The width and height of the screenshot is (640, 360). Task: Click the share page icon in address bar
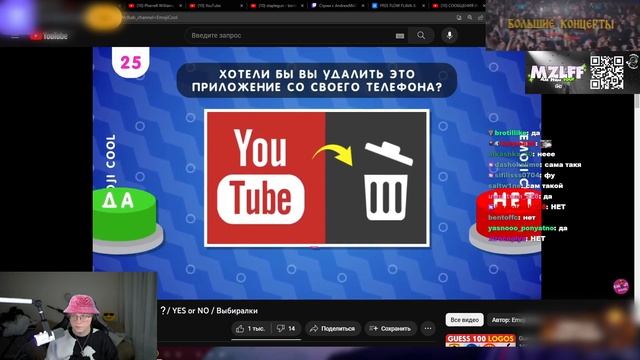pyautogui.click(x=480, y=18)
